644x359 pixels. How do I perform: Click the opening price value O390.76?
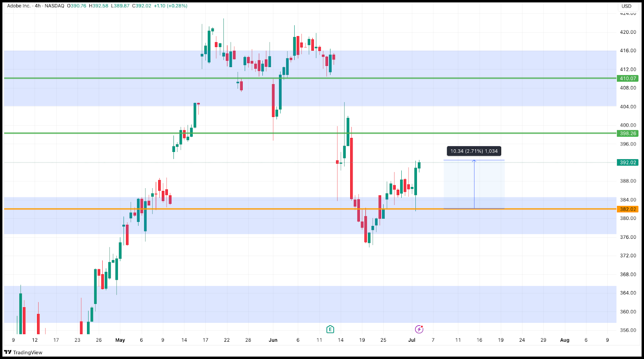pyautogui.click(x=76, y=6)
